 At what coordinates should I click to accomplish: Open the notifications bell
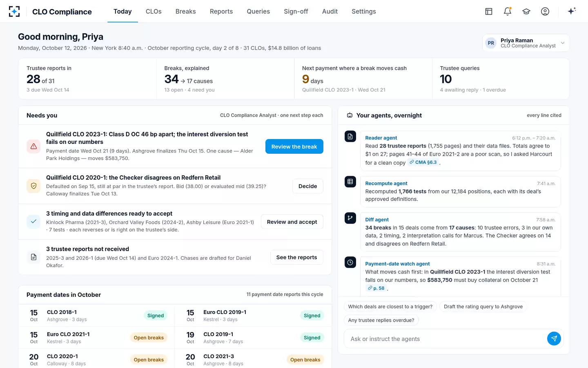508,11
